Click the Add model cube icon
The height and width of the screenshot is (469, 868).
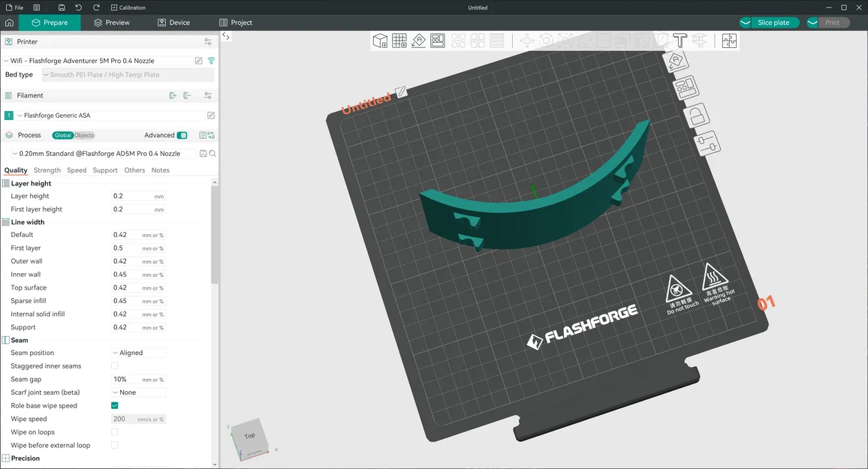380,41
